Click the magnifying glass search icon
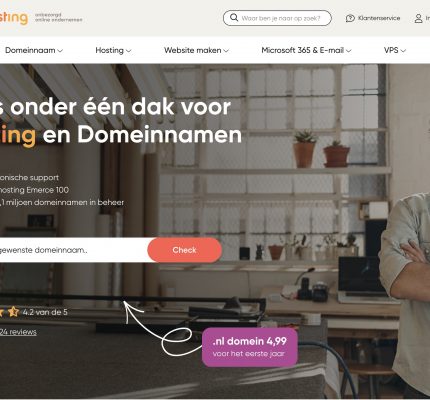 [234, 18]
